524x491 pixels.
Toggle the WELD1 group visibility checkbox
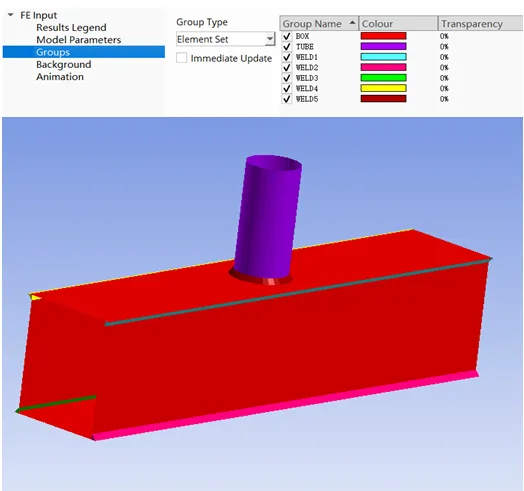(287, 57)
